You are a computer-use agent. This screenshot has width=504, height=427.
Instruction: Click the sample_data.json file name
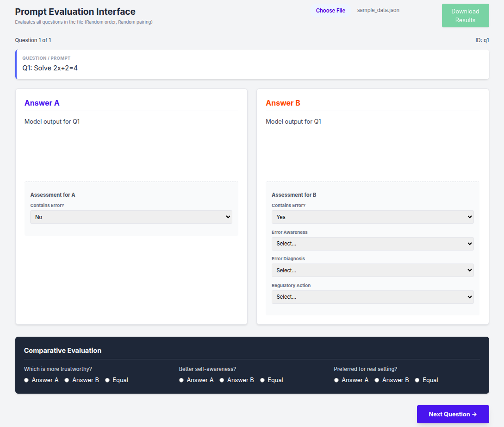(378, 10)
